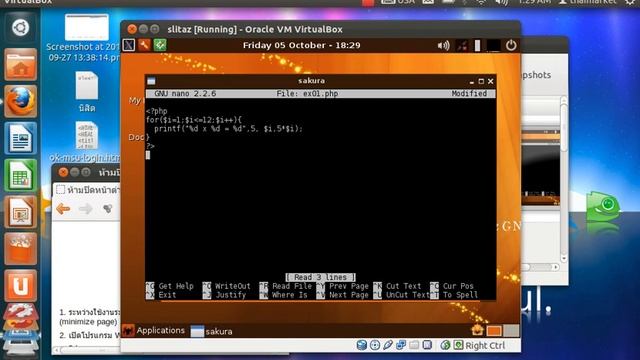Switch to the grey workspace two
The image size is (640, 360).
pos(511,330)
